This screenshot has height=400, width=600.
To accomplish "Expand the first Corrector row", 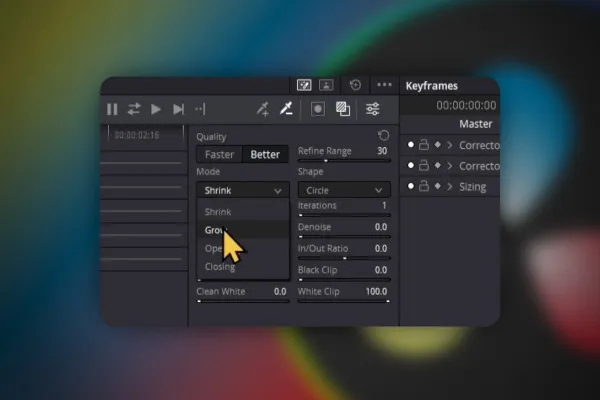I will pyautogui.click(x=450, y=145).
